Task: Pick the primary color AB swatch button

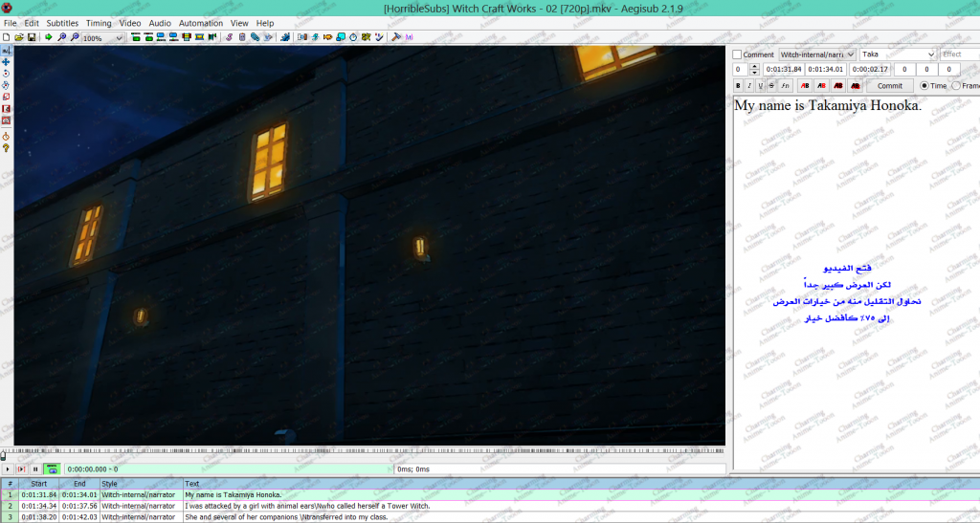Action: pos(805,86)
